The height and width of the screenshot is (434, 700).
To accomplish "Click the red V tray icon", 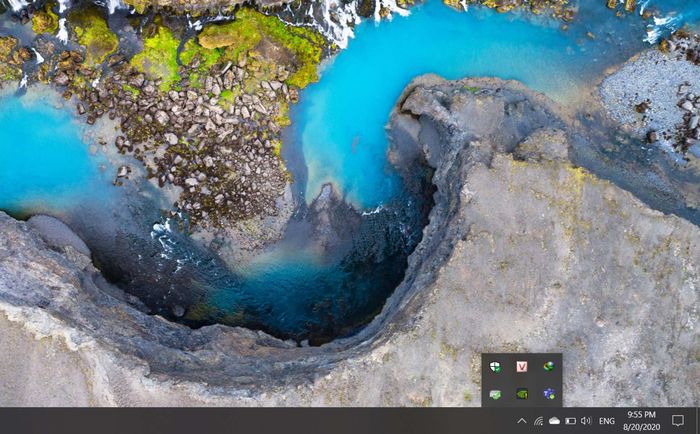I will tap(522, 367).
